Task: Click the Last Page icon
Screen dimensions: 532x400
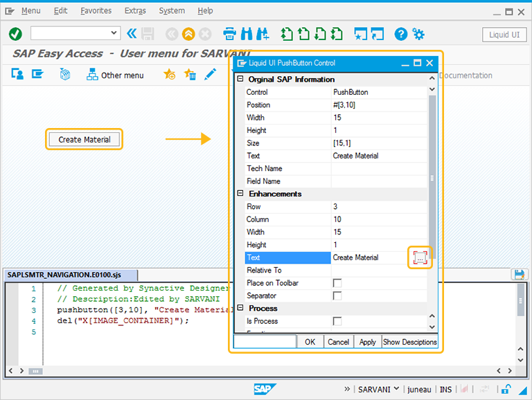Action: tap(336, 34)
